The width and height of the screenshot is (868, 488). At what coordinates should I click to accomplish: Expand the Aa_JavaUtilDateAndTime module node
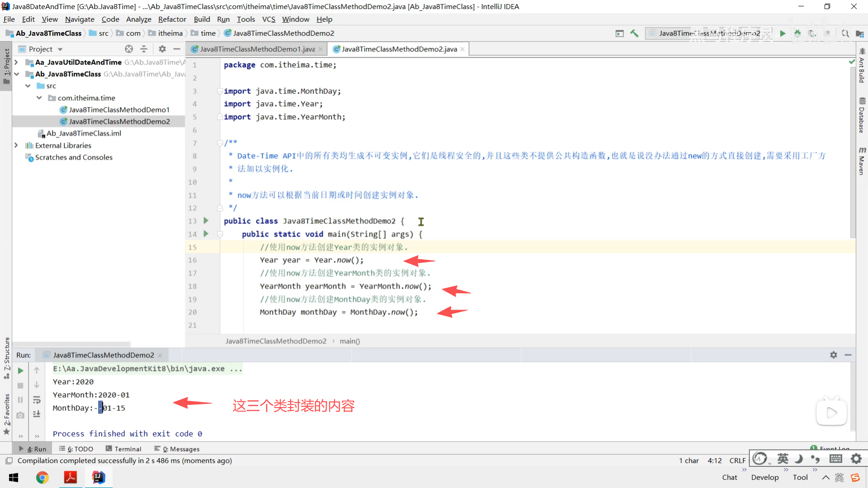coord(16,62)
